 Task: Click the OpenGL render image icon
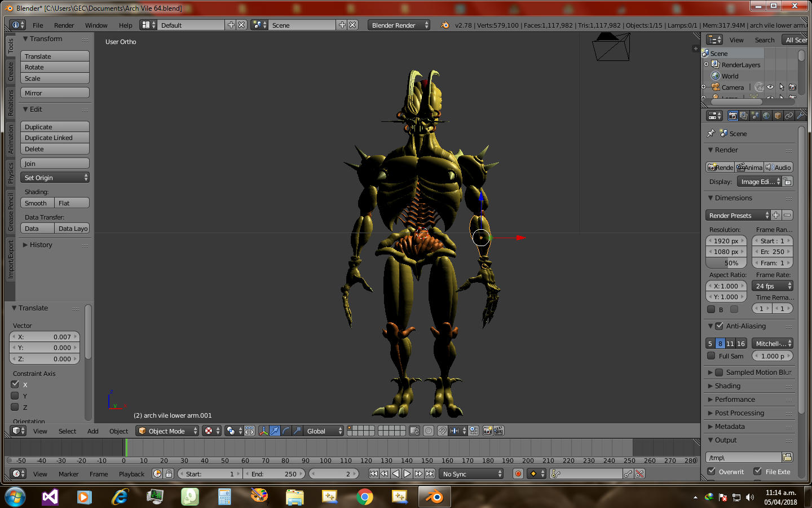tap(488, 431)
